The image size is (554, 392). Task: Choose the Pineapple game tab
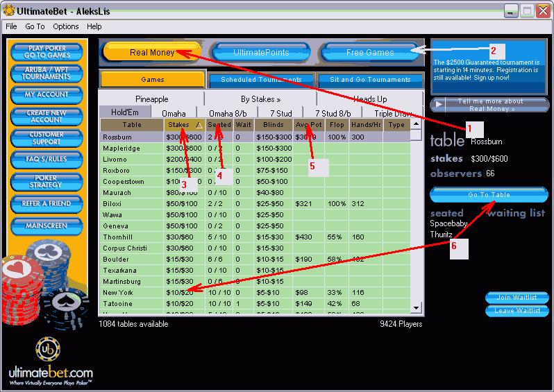pyautogui.click(x=152, y=99)
